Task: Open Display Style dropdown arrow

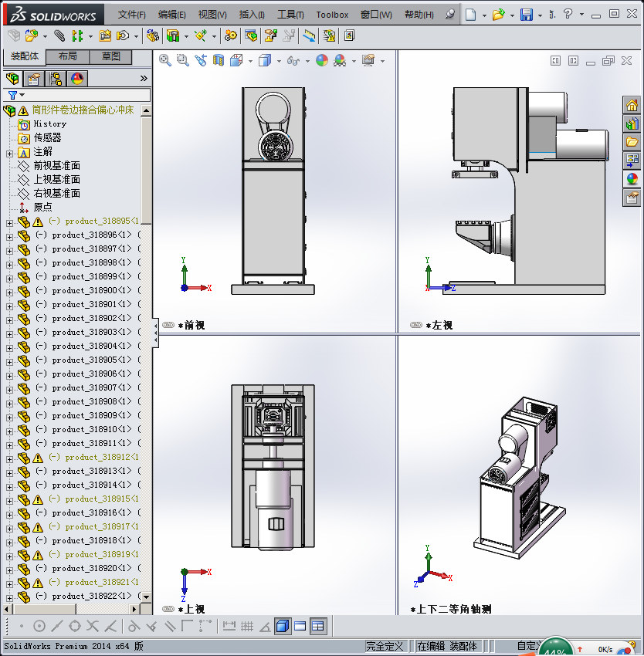Action: [279, 62]
